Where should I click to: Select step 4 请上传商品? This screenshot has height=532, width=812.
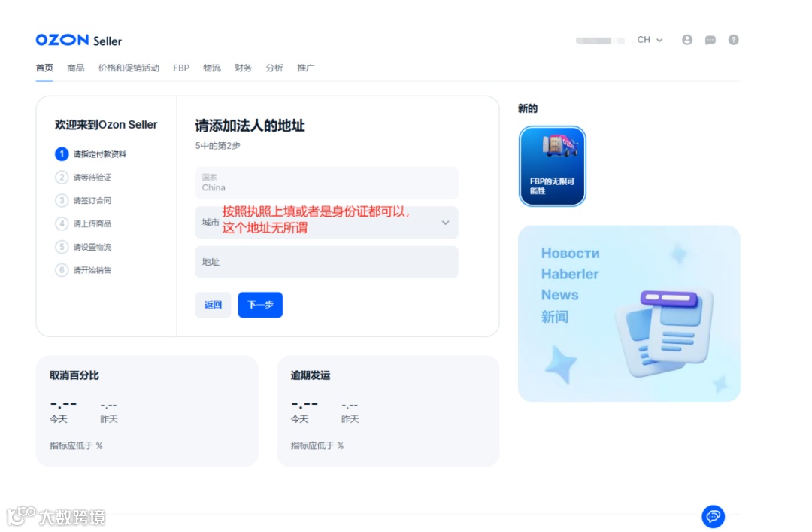pyautogui.click(x=83, y=223)
